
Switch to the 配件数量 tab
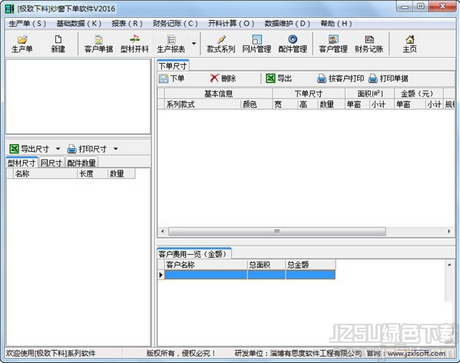pyautogui.click(x=81, y=163)
